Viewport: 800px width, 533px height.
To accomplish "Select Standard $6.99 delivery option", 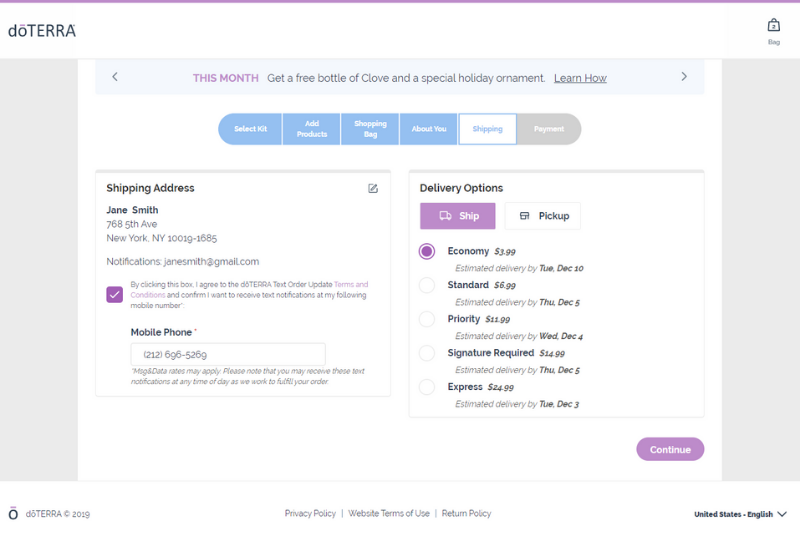I will pos(427,285).
